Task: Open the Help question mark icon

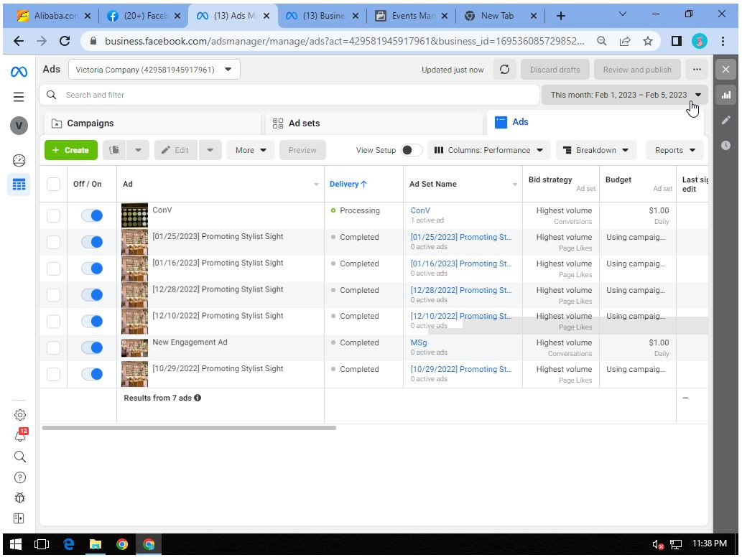Action: click(x=20, y=477)
